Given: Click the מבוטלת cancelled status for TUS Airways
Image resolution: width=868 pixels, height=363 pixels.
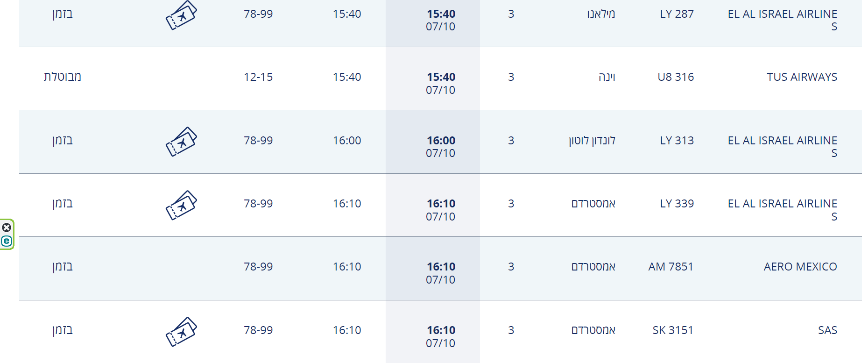Looking at the screenshot, I should click(x=63, y=77).
